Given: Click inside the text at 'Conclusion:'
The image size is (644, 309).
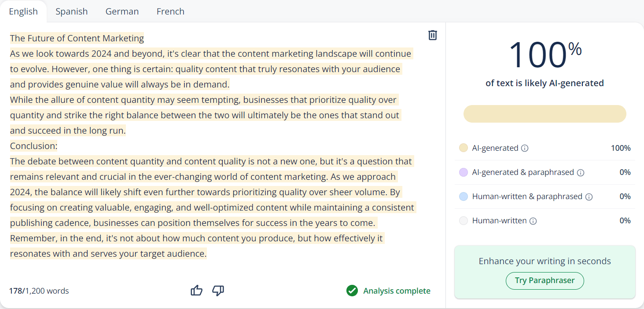Looking at the screenshot, I should pos(34,146).
